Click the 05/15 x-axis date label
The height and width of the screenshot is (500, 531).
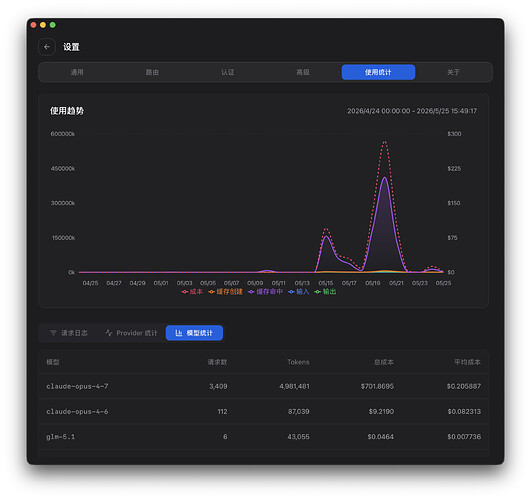[325, 283]
